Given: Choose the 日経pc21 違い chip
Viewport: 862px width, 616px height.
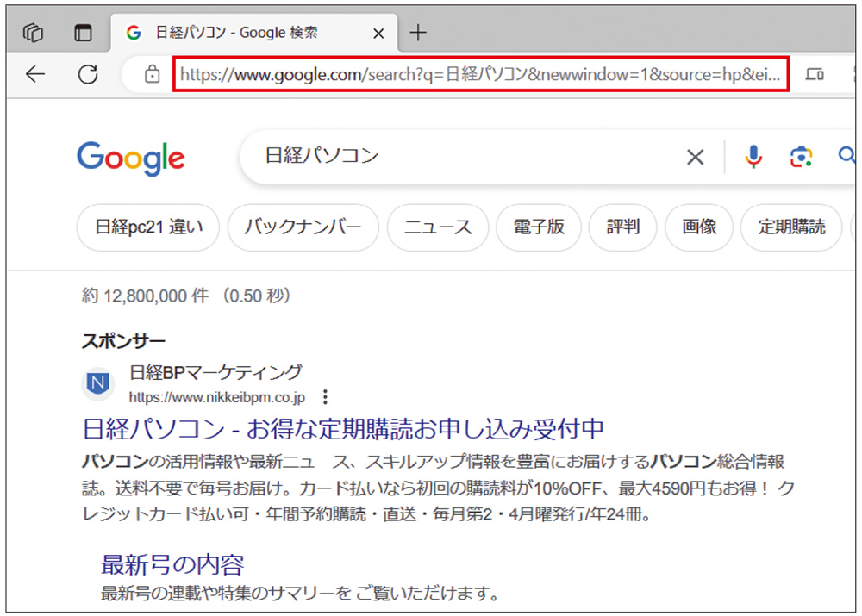Looking at the screenshot, I should pos(149,227).
